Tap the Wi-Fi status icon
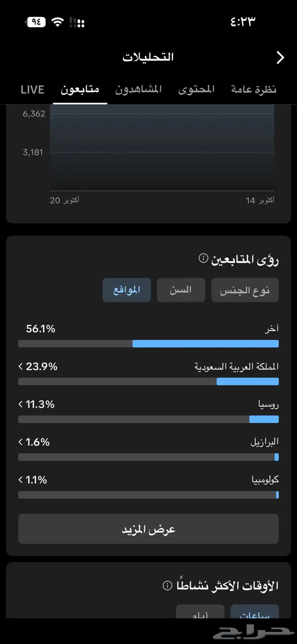This screenshot has height=644, width=297. click(x=58, y=22)
